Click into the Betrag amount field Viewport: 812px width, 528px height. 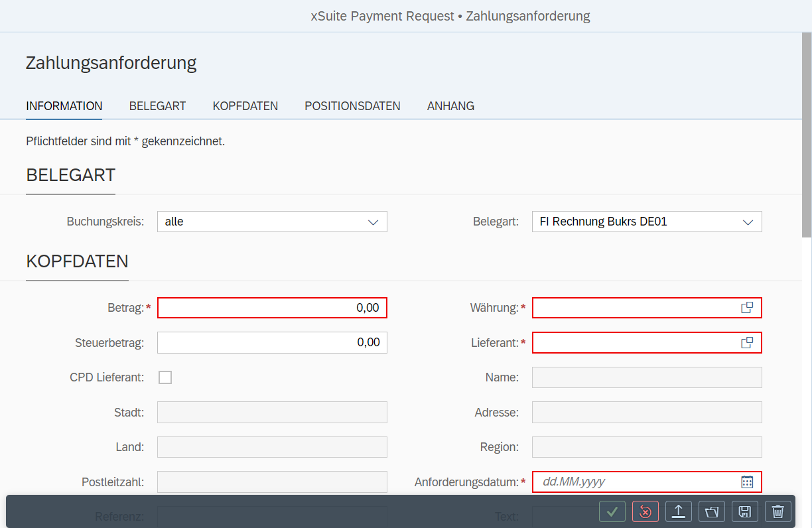[x=272, y=307]
